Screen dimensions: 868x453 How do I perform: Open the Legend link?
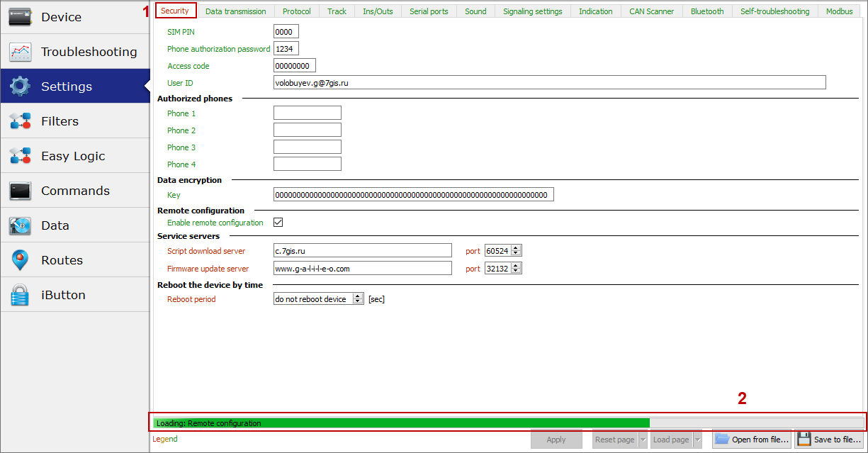pyautogui.click(x=165, y=439)
